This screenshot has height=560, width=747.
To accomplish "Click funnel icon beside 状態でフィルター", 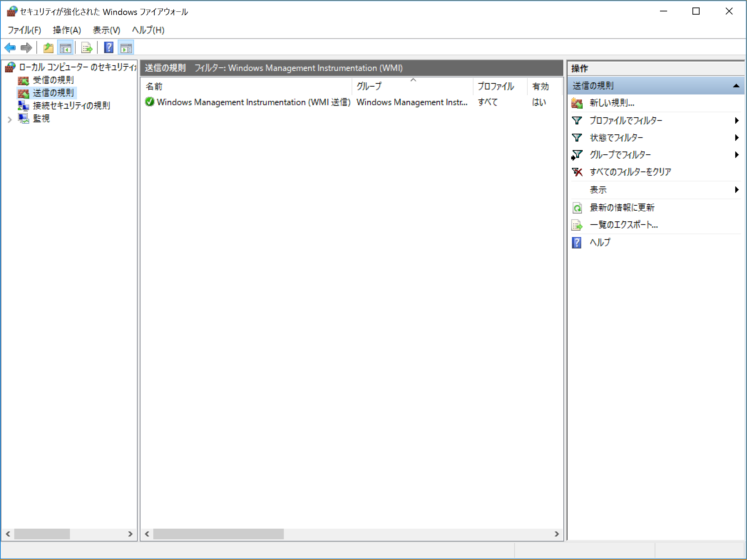I will click(x=577, y=138).
